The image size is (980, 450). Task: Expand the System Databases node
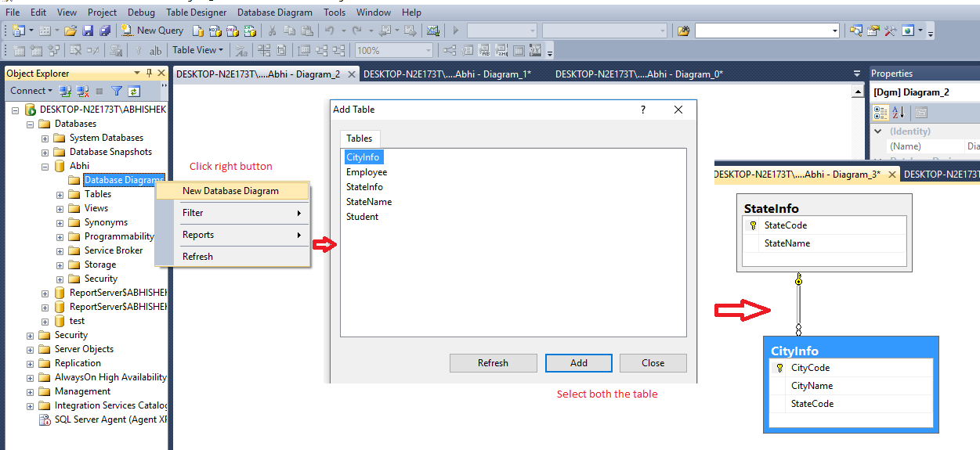pyautogui.click(x=45, y=138)
